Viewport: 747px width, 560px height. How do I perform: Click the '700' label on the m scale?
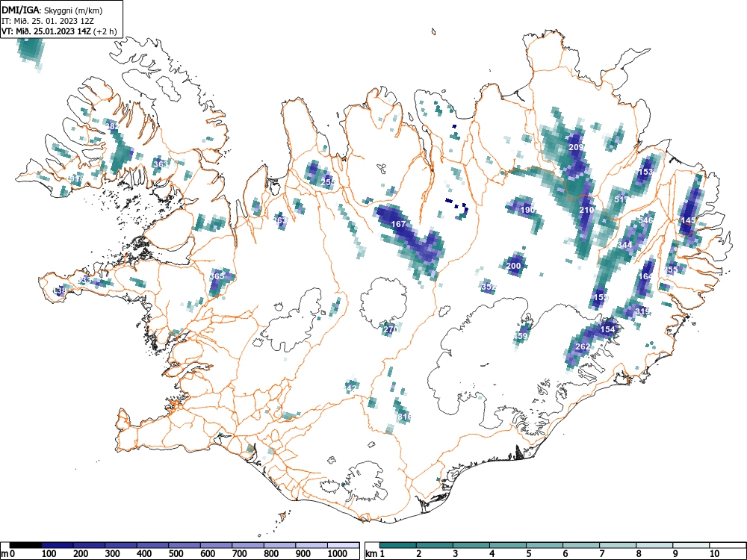click(x=239, y=554)
